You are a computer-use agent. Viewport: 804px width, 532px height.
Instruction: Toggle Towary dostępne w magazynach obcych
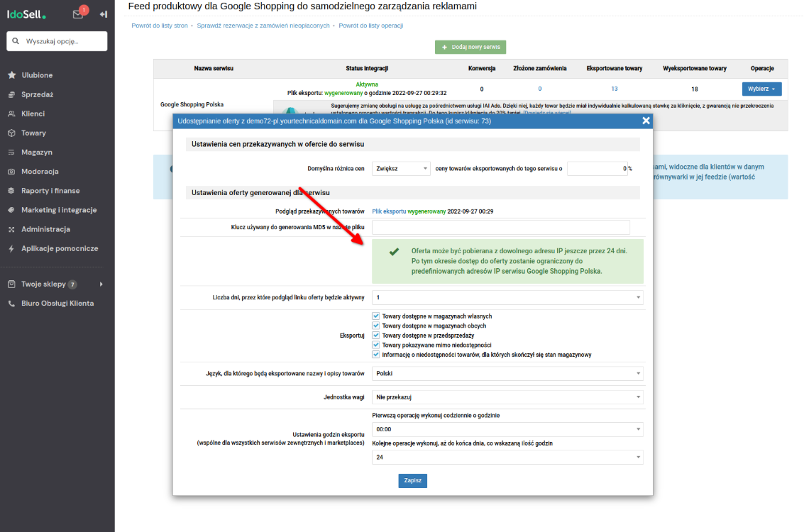(x=376, y=326)
